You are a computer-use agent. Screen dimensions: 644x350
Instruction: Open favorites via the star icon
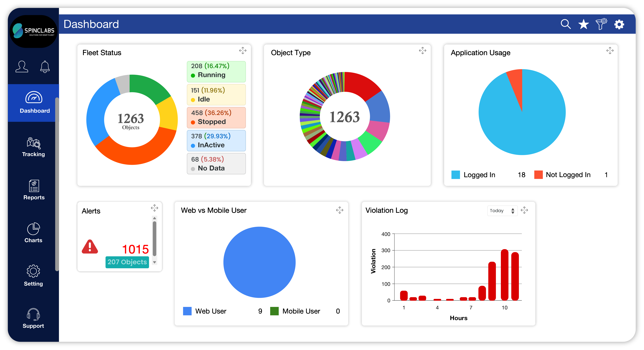click(x=583, y=24)
